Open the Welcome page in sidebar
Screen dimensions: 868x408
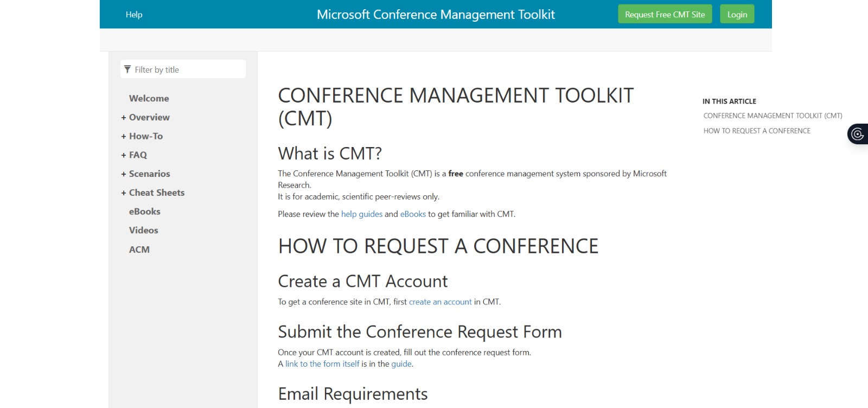point(149,98)
